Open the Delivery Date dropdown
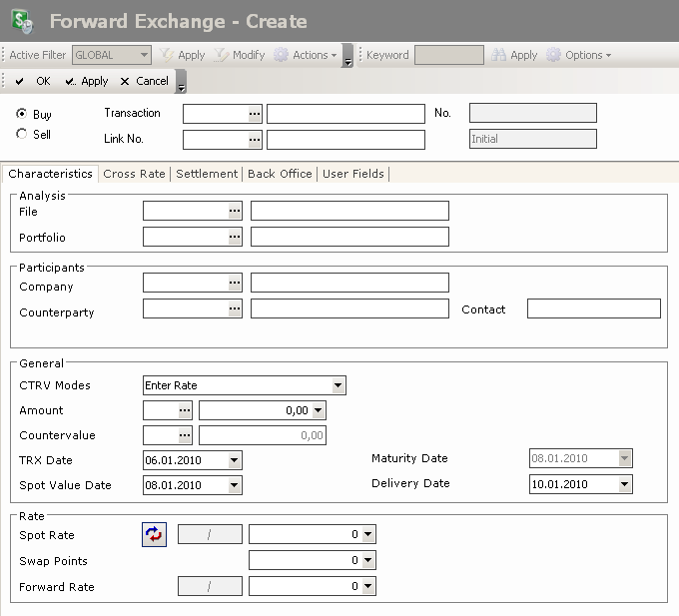The image size is (679, 616). click(624, 484)
